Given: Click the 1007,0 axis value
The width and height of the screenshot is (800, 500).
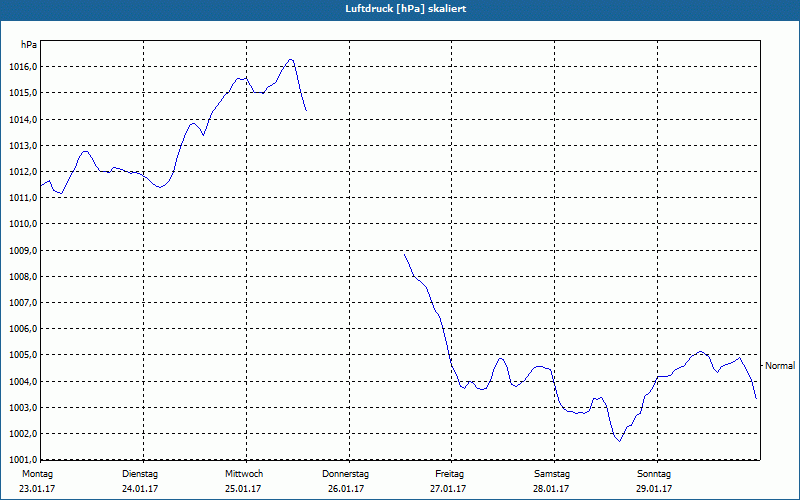Looking at the screenshot, I should click(x=23, y=303).
